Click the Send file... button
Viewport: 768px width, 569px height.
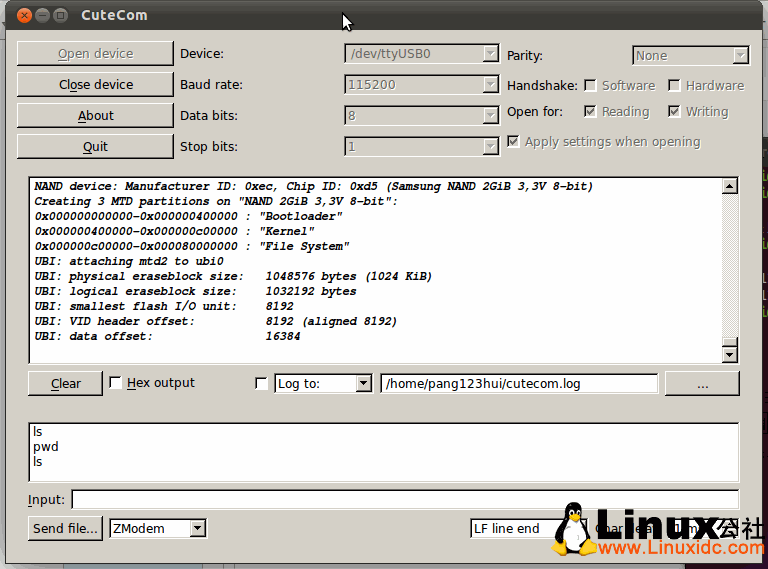click(x=65, y=528)
